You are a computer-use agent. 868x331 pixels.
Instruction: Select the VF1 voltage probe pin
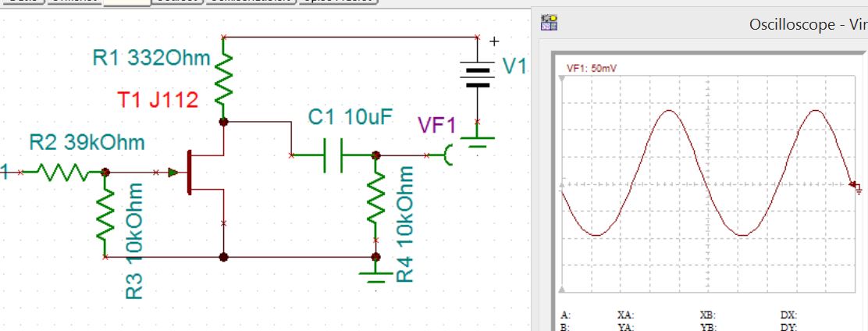[448, 155]
